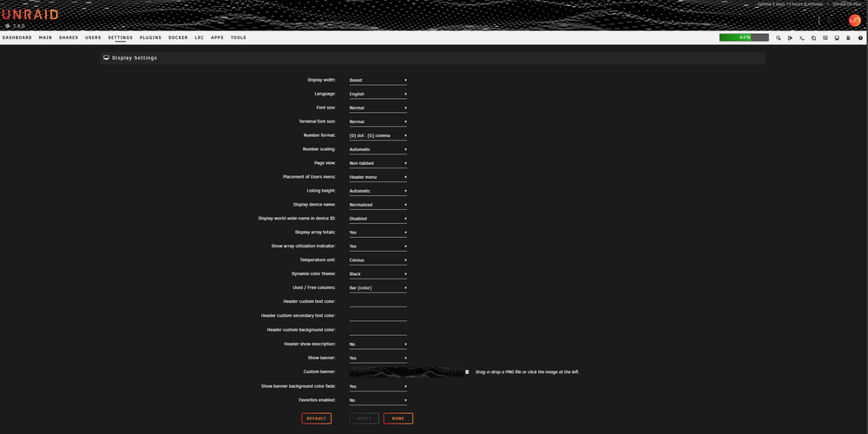Viewport: 868px width, 434px height.
Task: Click Header custom background color field
Action: pyautogui.click(x=378, y=331)
